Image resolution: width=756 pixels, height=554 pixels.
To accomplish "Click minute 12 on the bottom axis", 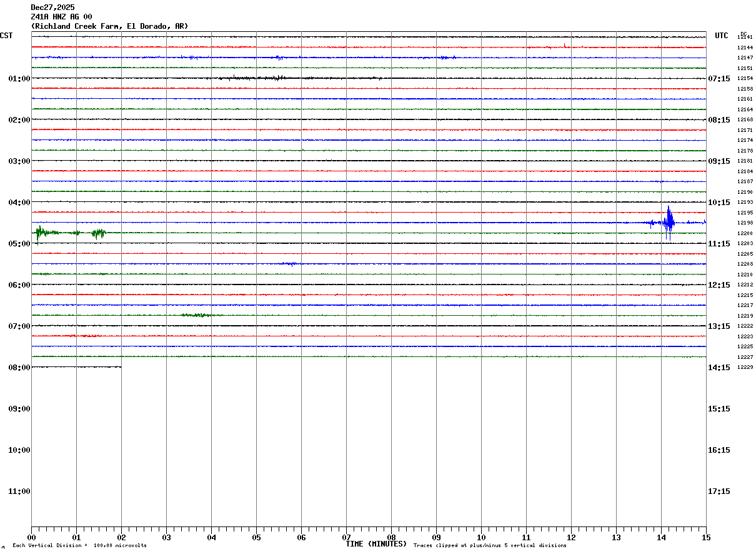I will click(571, 537).
